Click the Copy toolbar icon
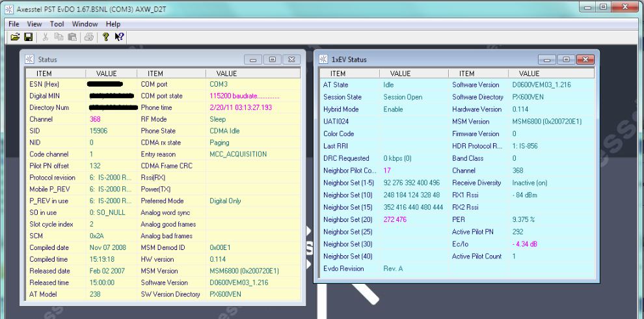Viewport: 644px width, 319px height. click(60, 37)
